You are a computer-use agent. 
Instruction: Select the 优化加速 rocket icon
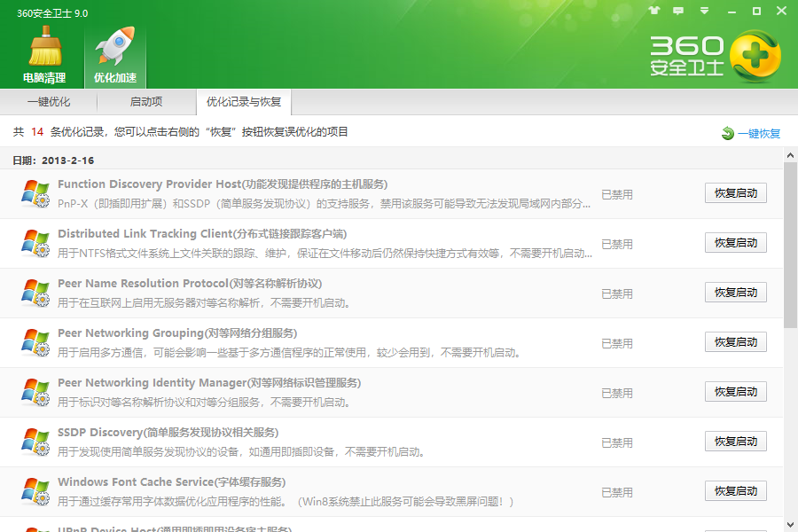tap(115, 55)
